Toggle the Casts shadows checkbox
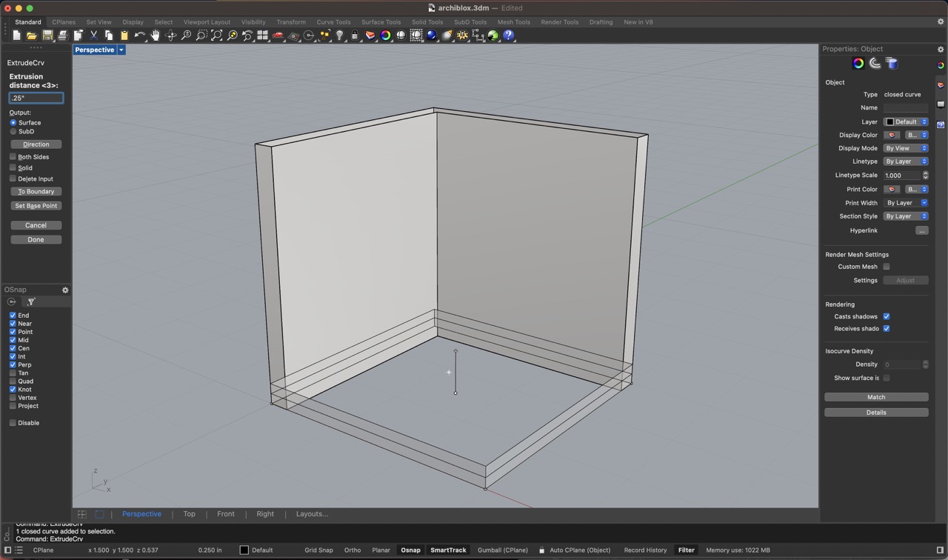Image resolution: width=948 pixels, height=560 pixels. [x=887, y=316]
